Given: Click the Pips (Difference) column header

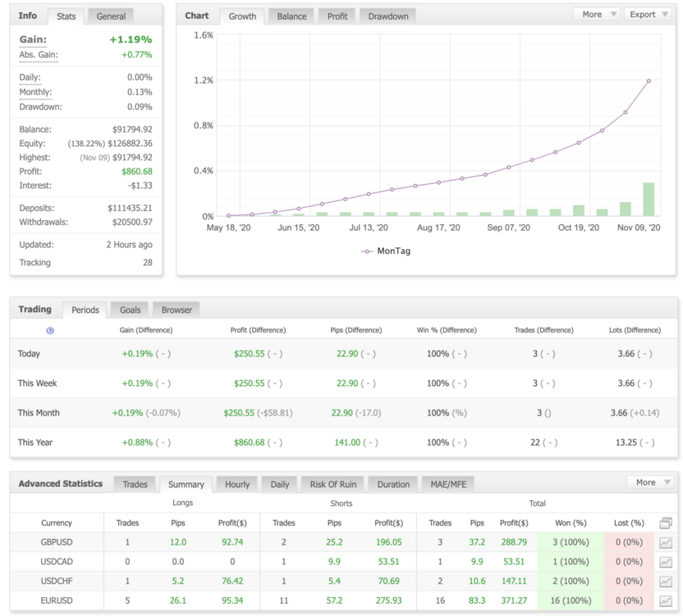Looking at the screenshot, I should pyautogui.click(x=356, y=330).
